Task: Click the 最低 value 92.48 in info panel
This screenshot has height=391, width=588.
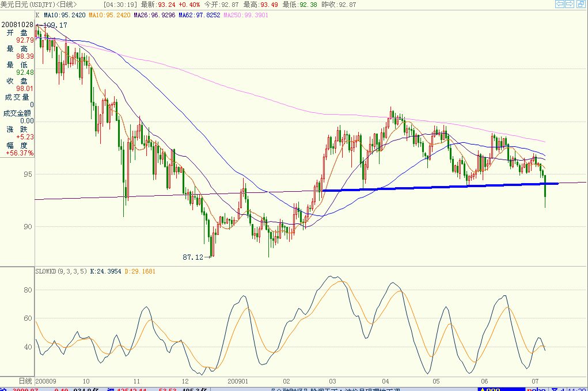Action: point(25,73)
